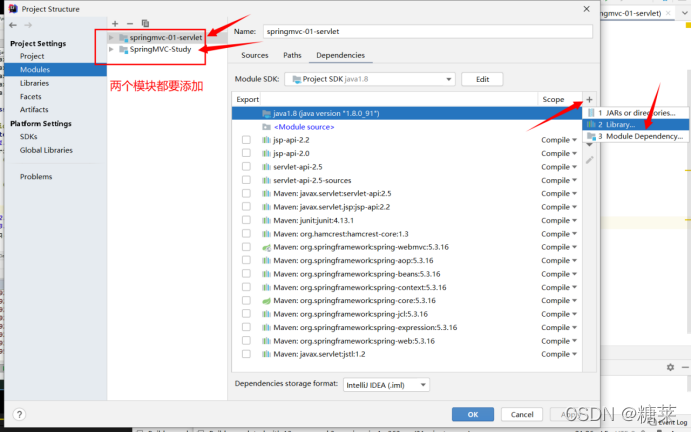Select Maven spring-context:5.3.16 dependency row
The width and height of the screenshot is (692, 433).
407,287
